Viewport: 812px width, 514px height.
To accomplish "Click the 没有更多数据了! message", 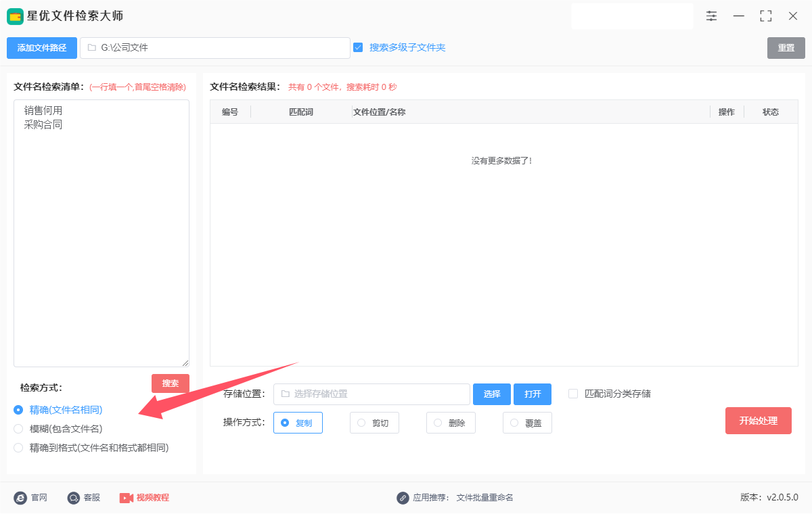I will click(x=502, y=161).
